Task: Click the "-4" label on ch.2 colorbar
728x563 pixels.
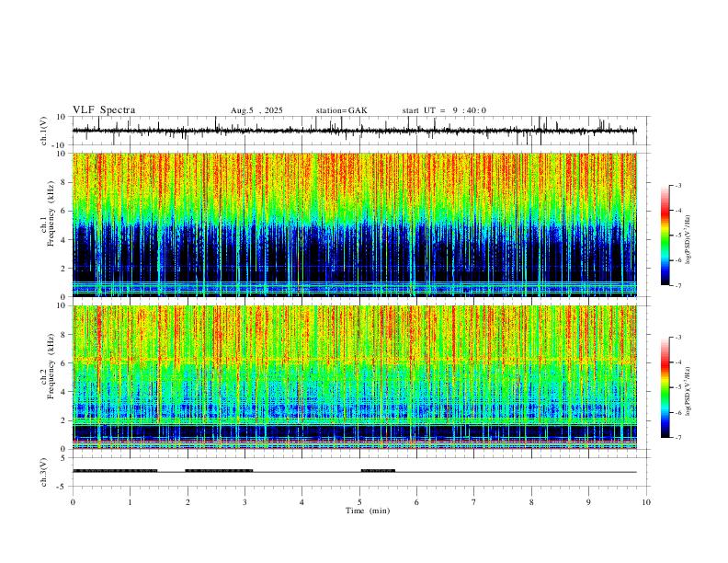Action: [x=677, y=362]
